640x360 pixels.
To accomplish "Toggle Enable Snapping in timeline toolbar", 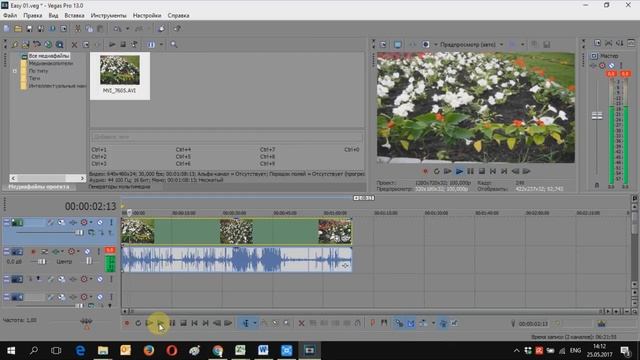I will point(399,323).
